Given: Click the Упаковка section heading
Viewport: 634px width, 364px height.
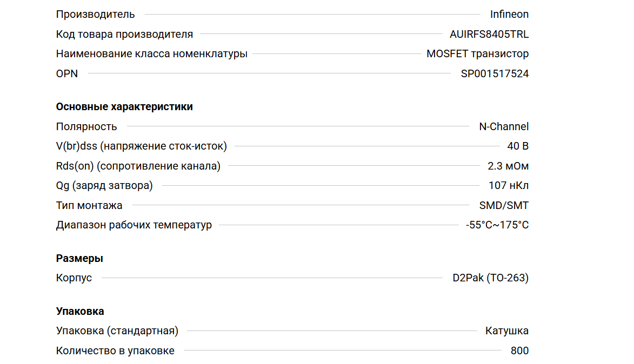Looking at the screenshot, I should pyautogui.click(x=80, y=312).
